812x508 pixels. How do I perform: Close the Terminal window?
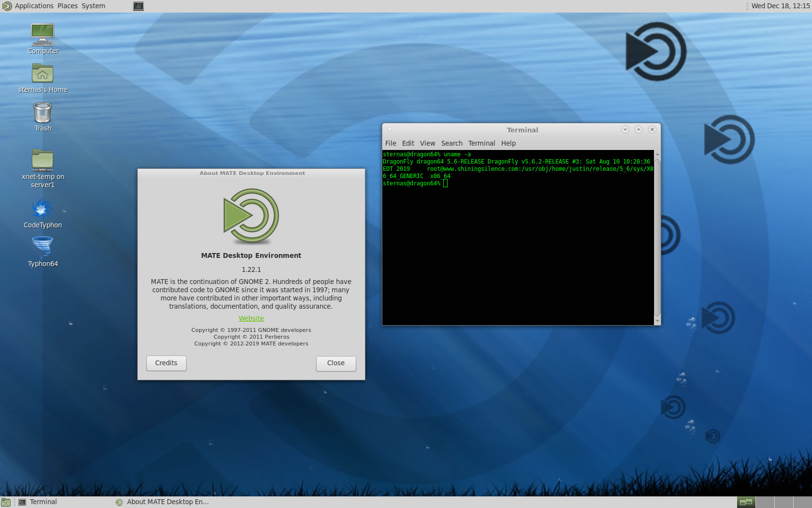coord(652,129)
